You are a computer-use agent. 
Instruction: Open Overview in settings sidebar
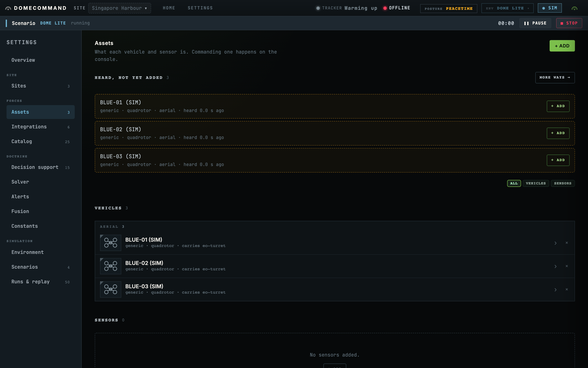(41, 60)
